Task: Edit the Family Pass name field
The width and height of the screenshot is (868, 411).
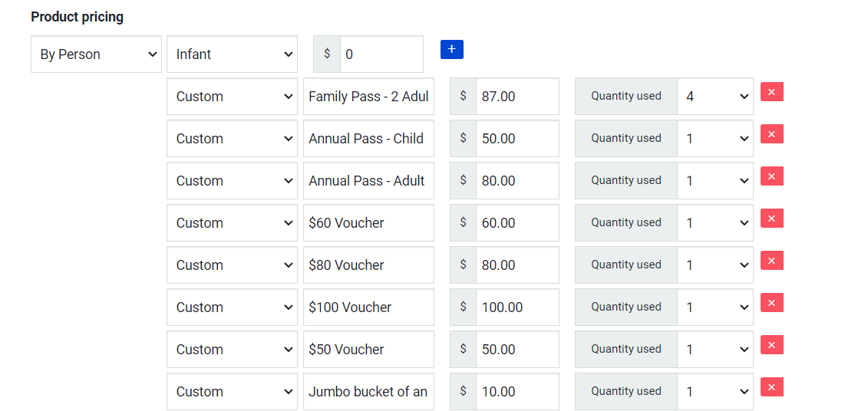Action: (368, 97)
